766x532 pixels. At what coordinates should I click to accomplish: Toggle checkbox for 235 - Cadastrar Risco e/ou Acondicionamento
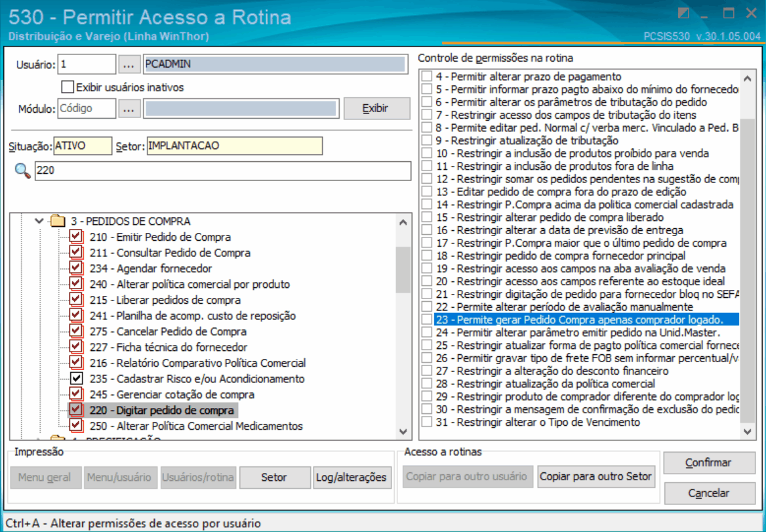[75, 379]
